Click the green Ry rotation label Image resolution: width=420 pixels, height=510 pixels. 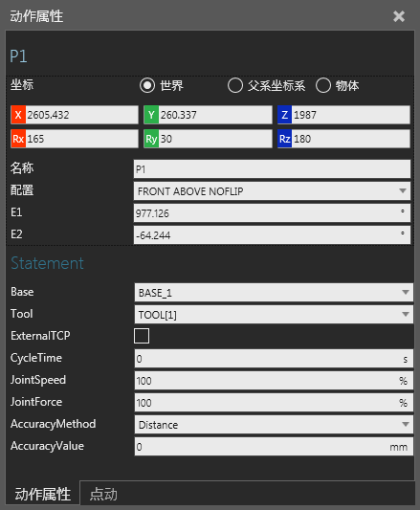[x=151, y=139]
